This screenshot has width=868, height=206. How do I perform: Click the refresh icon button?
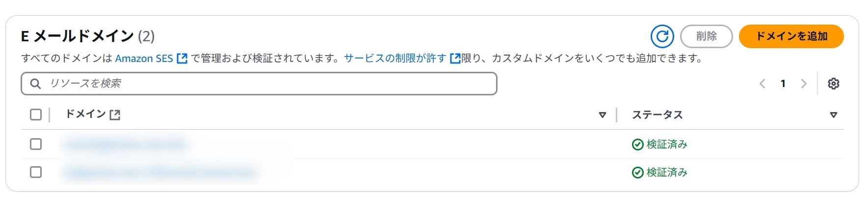[662, 36]
